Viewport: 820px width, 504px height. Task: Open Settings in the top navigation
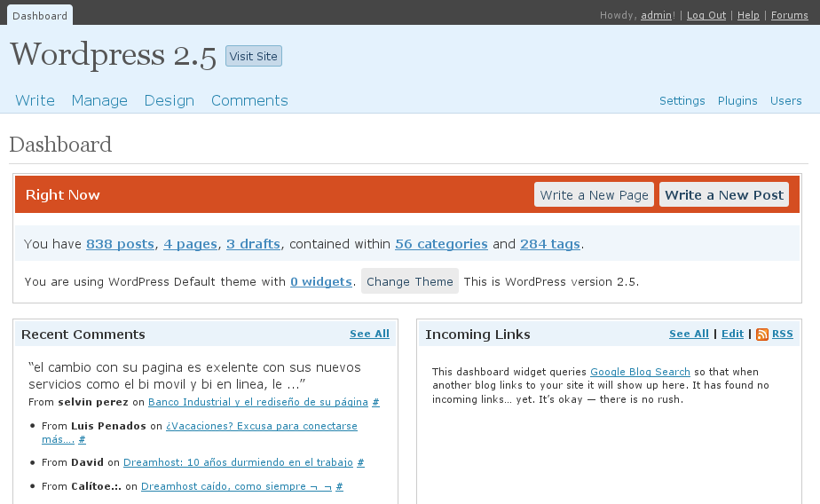682,100
